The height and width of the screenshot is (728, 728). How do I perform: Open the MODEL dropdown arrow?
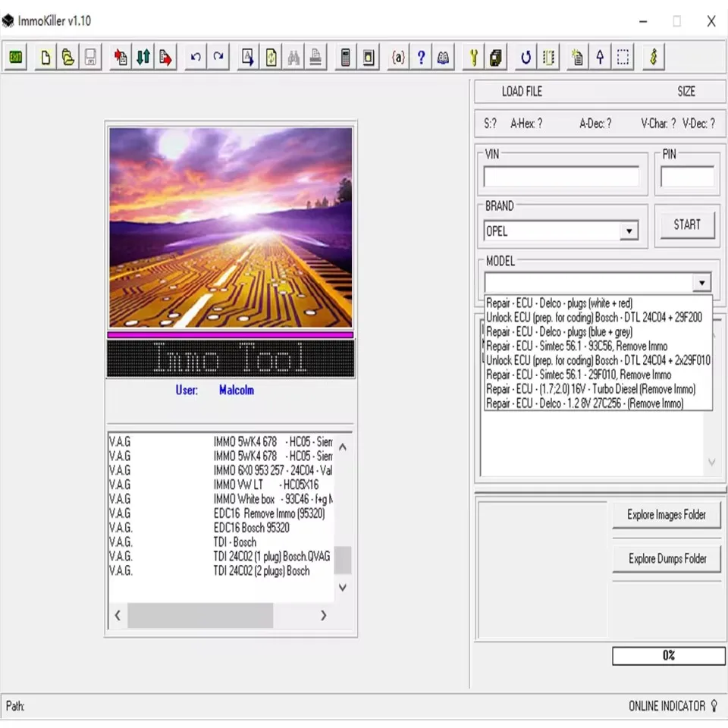click(x=701, y=282)
